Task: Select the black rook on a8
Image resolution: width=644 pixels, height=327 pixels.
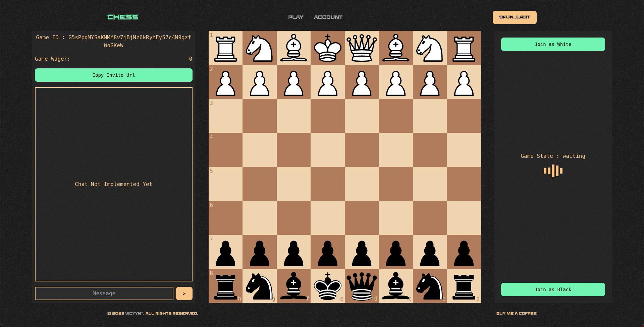Action: 464,286
